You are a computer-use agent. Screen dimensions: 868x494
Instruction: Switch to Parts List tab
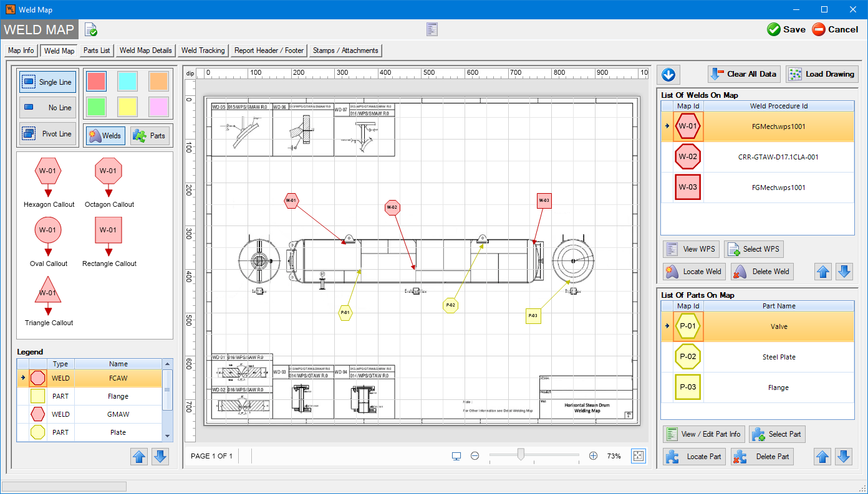coord(97,50)
